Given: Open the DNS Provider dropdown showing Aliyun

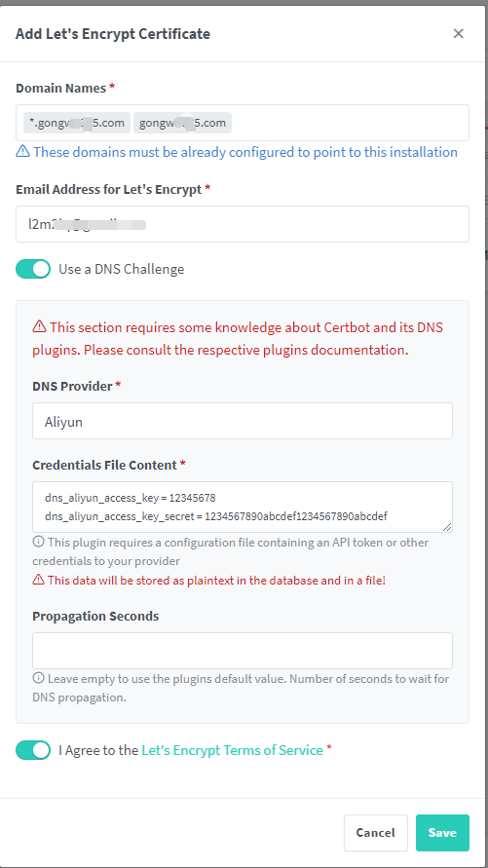Looking at the screenshot, I should tap(243, 421).
